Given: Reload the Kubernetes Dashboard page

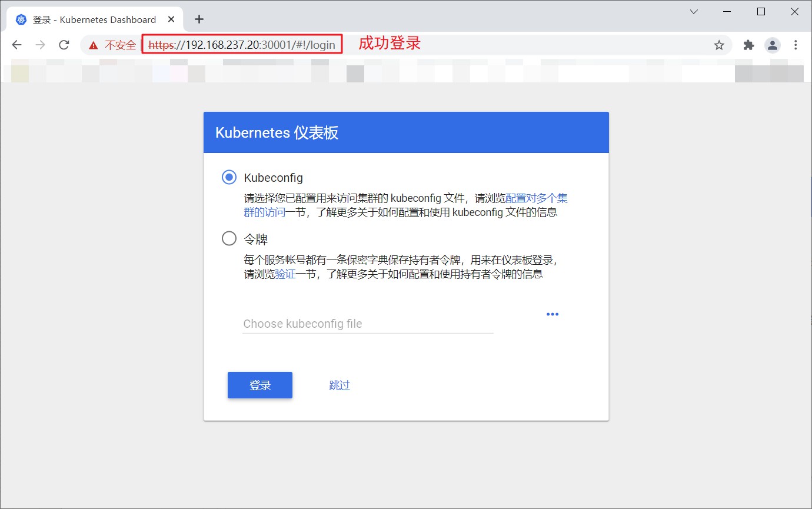Looking at the screenshot, I should pyautogui.click(x=64, y=45).
